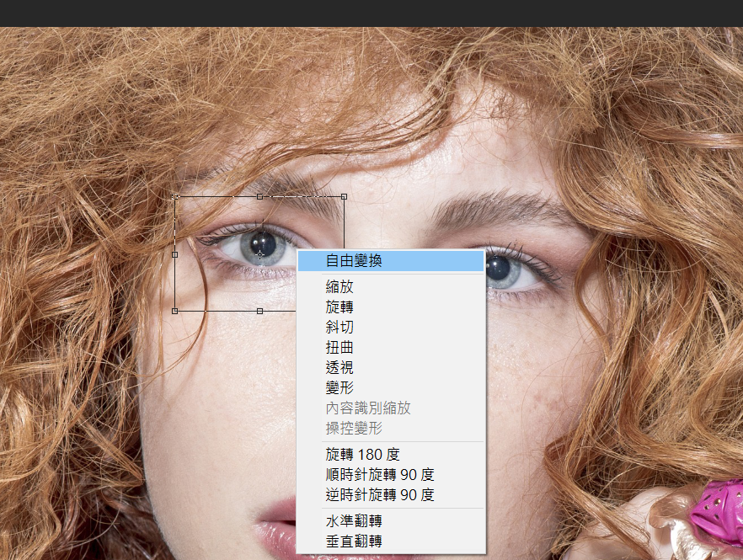Choose 旋轉 in the transform menu
The image size is (743, 560).
coord(391,307)
